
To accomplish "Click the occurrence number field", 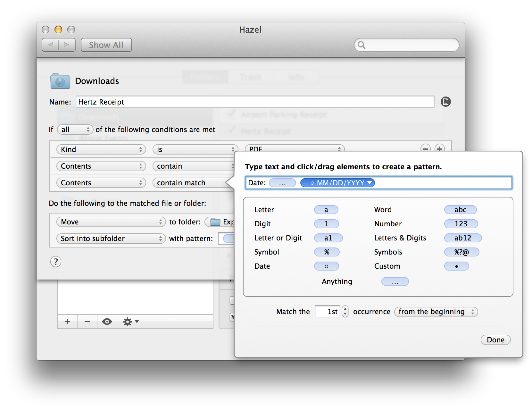I will tap(328, 311).
